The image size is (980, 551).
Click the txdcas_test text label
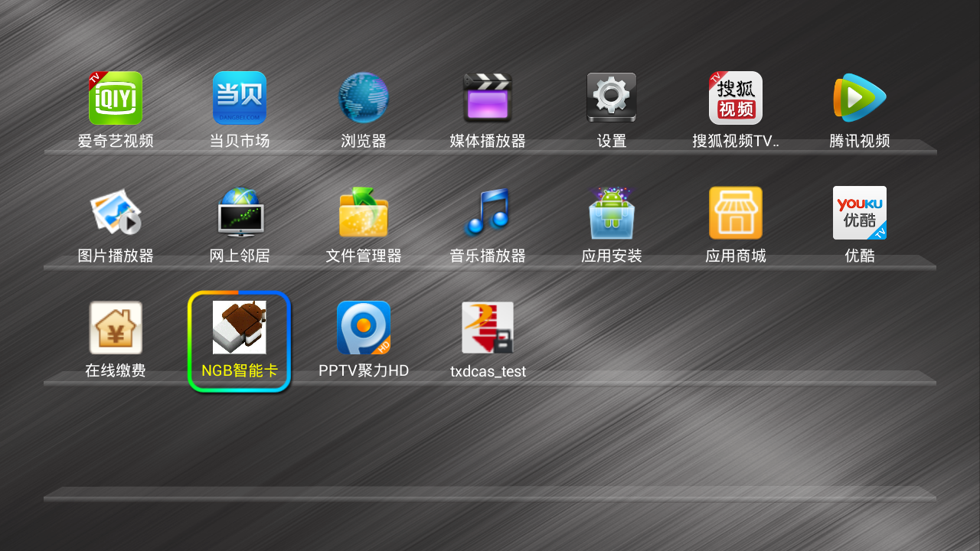pos(488,371)
